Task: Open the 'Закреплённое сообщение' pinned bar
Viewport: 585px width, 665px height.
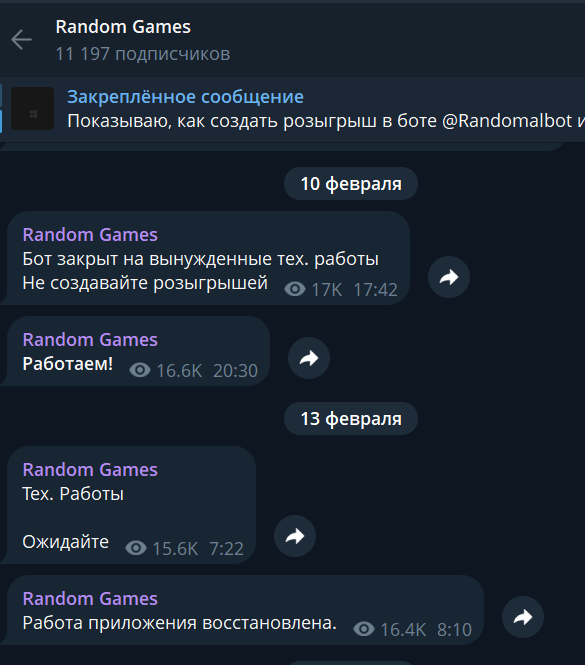Action: 293,109
